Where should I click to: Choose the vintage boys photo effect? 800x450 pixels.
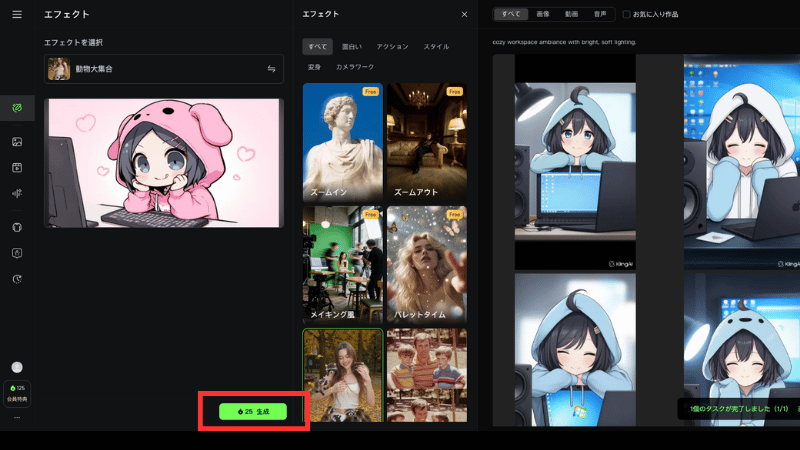pyautogui.click(x=427, y=376)
